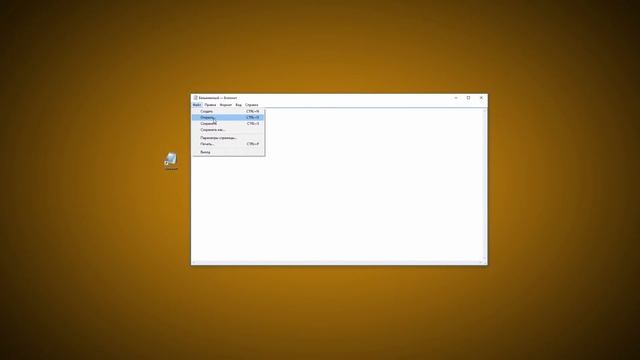640x360 pixels.
Task: Choose Создать from the File menu
Action: point(228,111)
